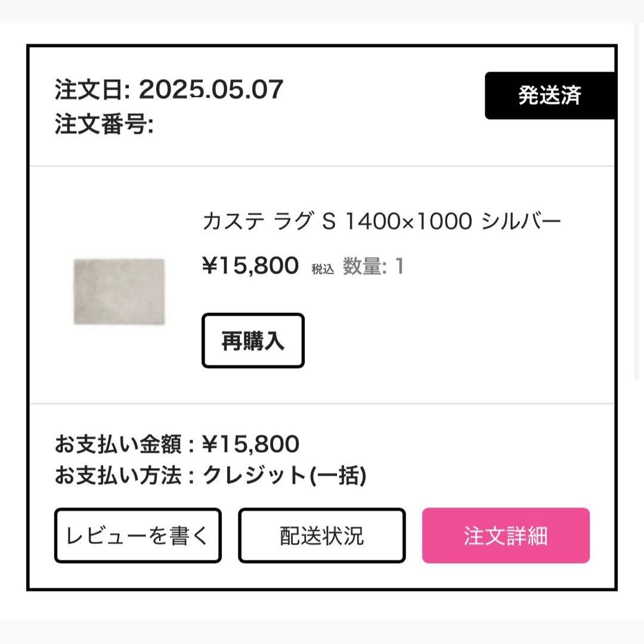Screen dimensions: 644x644
Task: Click the カステ ラグ product name
Action: click(257, 222)
